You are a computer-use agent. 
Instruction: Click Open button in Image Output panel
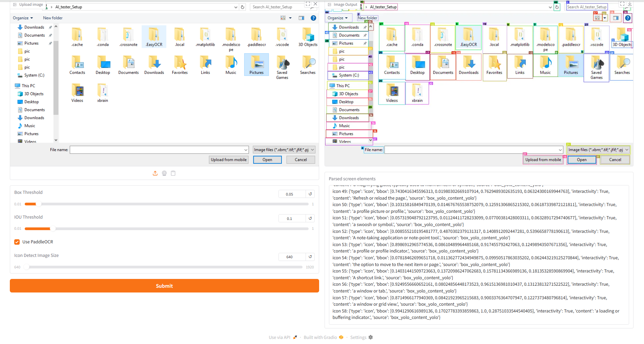click(x=582, y=160)
